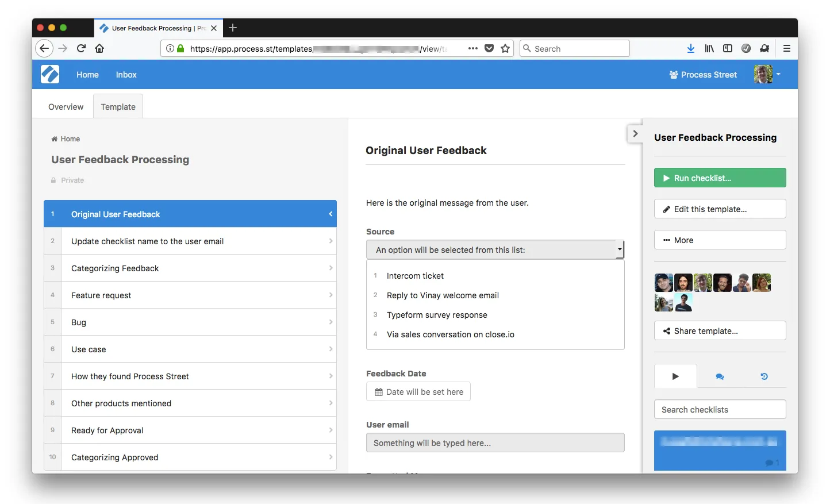The image size is (830, 504).
Task: Open the Source dropdown list
Action: pyautogui.click(x=495, y=250)
